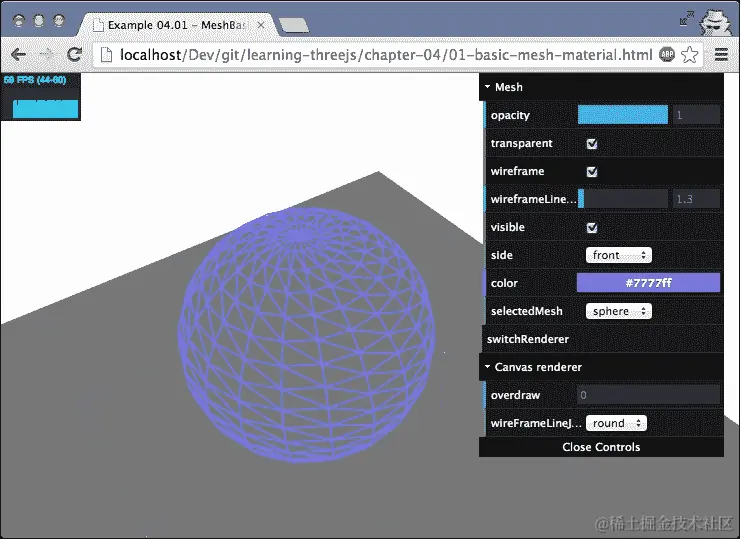Click the FPS stats panel
The width and height of the screenshot is (740, 539).
[x=41, y=97]
